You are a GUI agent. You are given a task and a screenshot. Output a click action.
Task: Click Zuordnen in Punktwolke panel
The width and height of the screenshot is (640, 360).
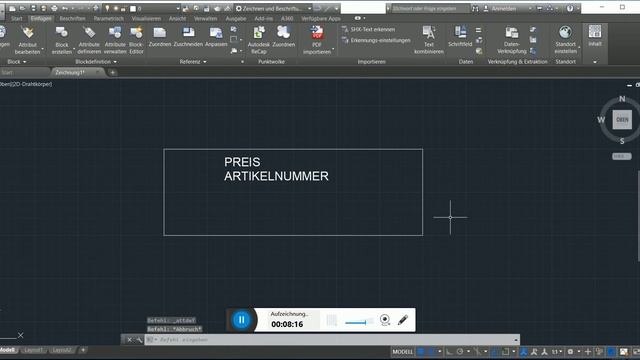click(283, 36)
